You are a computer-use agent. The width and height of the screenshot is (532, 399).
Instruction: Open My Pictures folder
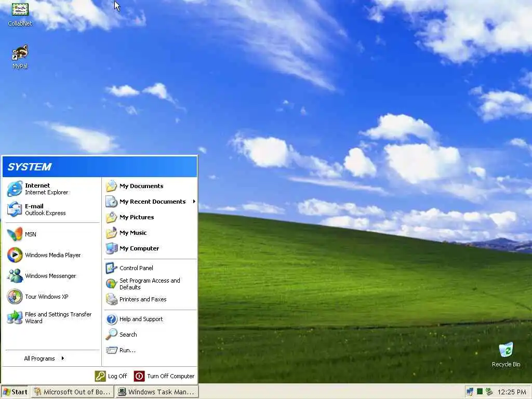[x=150, y=217]
